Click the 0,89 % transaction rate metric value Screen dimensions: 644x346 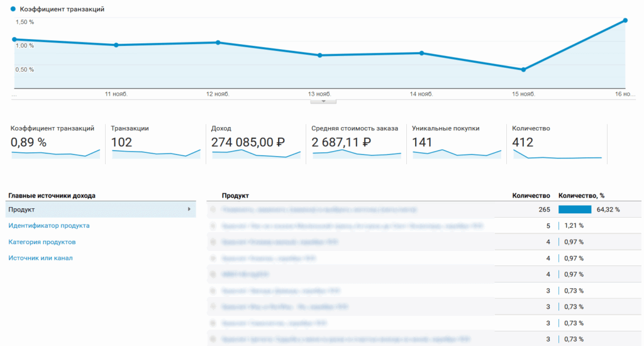[x=29, y=142]
